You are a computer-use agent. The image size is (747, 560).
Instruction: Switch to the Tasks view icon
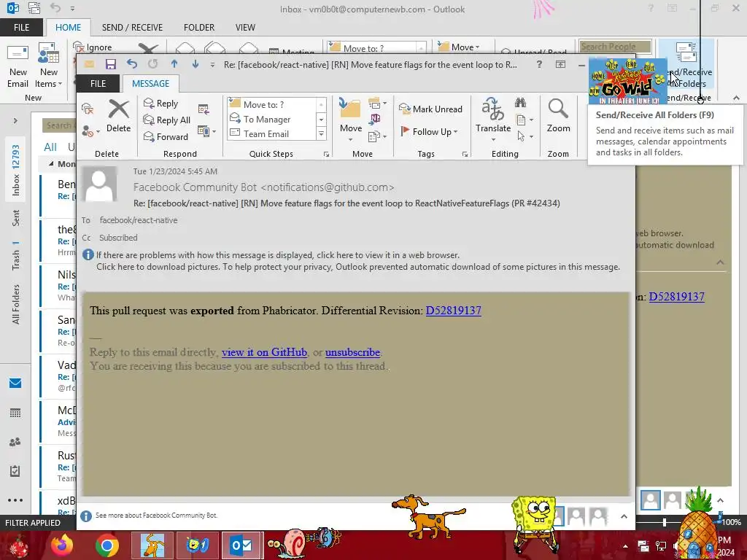pos(15,471)
